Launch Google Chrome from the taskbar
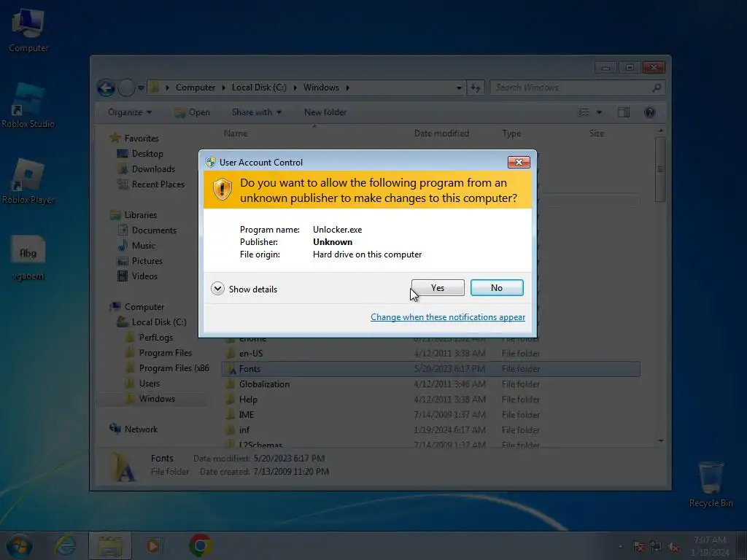This screenshot has width=747, height=560. [201, 545]
